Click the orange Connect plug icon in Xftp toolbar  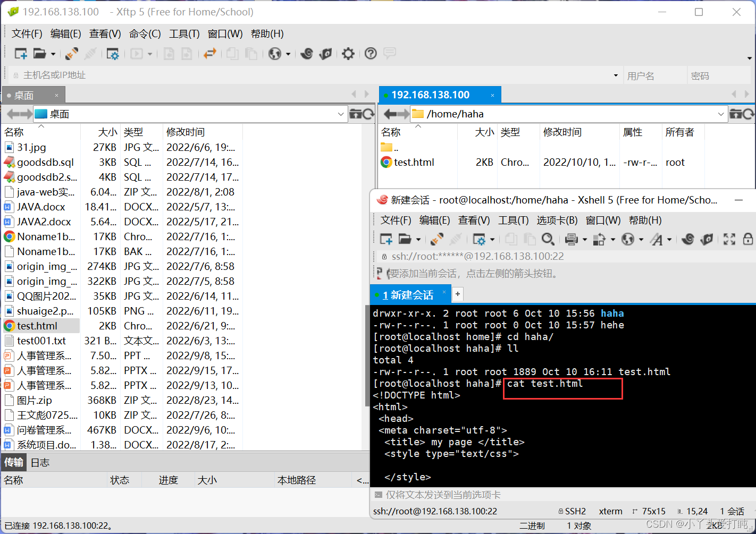tap(72, 54)
